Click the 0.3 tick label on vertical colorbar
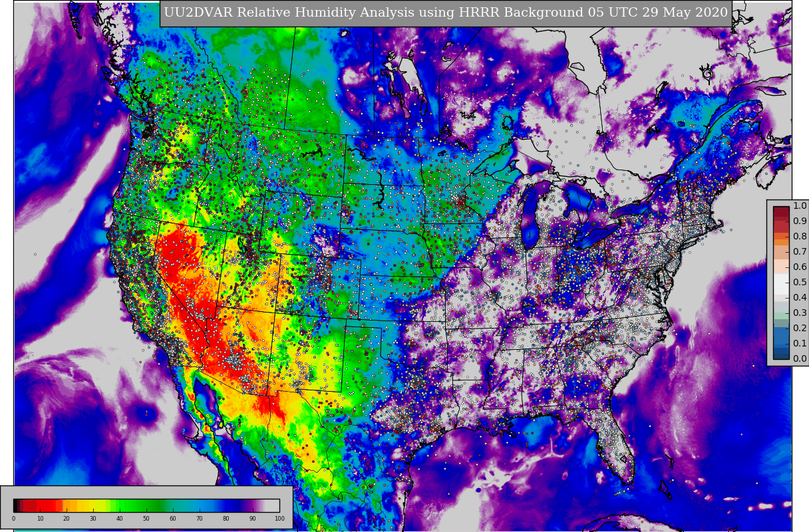 (800, 313)
